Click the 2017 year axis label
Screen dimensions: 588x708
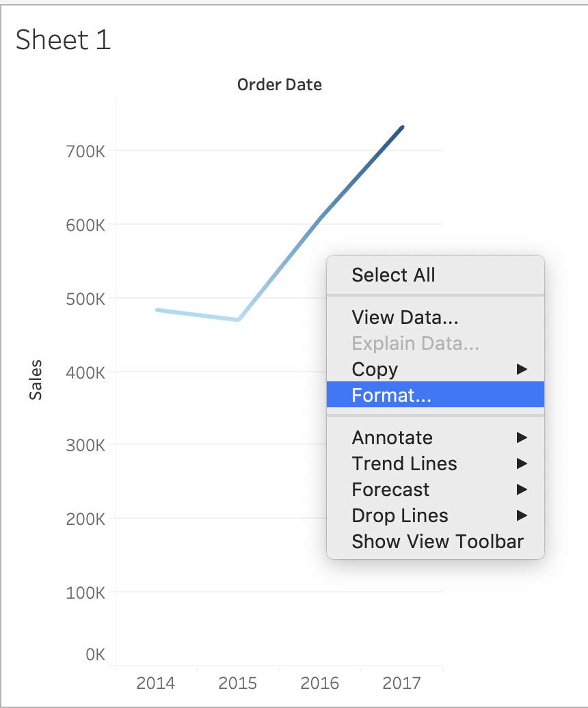(x=402, y=683)
